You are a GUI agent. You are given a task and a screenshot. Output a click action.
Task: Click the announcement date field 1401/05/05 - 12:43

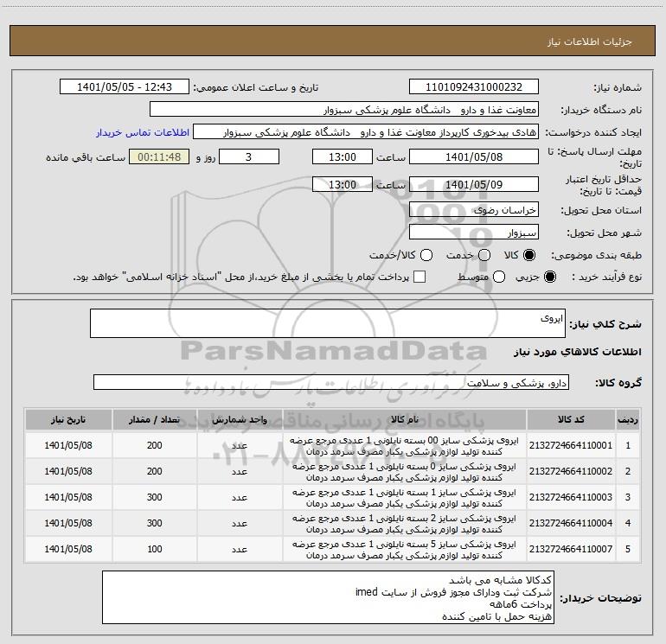(125, 87)
